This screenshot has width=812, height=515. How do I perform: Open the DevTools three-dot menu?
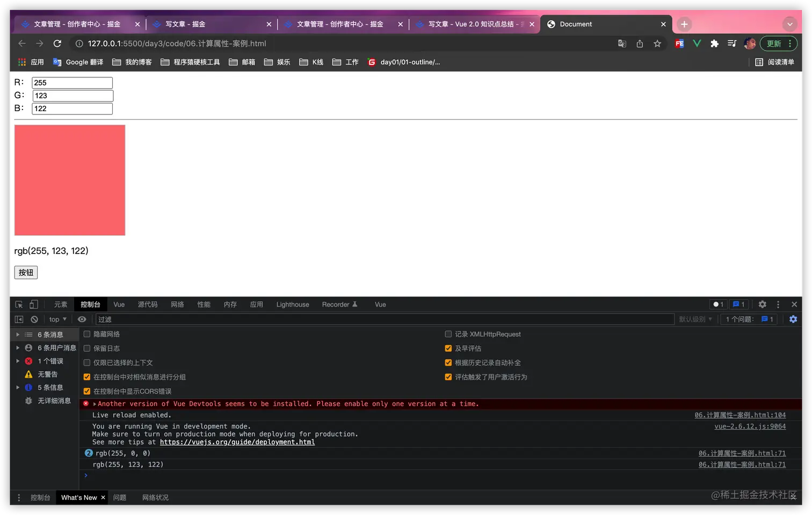[x=778, y=304]
